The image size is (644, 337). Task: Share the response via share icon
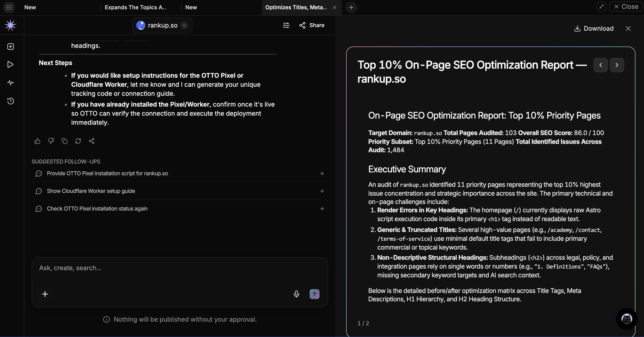[x=91, y=141]
